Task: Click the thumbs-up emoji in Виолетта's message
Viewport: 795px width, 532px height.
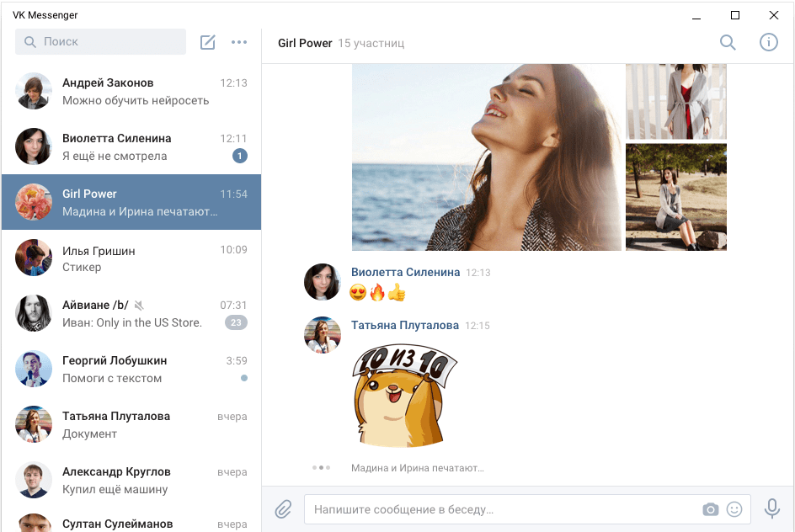Action: [x=397, y=292]
